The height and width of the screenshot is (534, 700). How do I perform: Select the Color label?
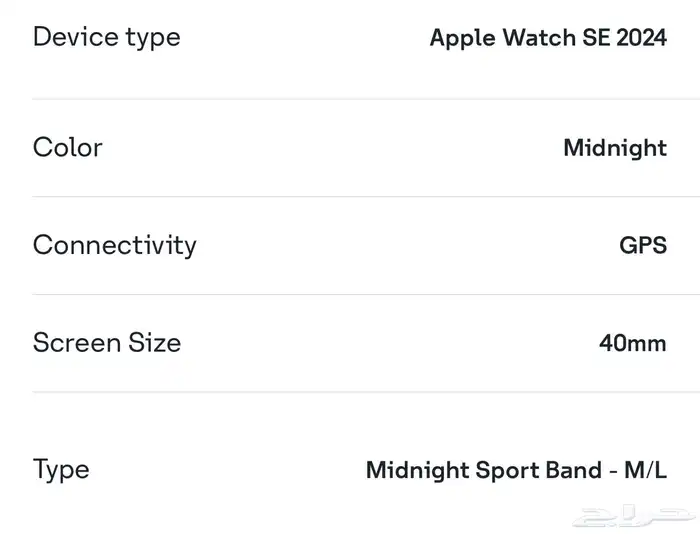click(68, 147)
